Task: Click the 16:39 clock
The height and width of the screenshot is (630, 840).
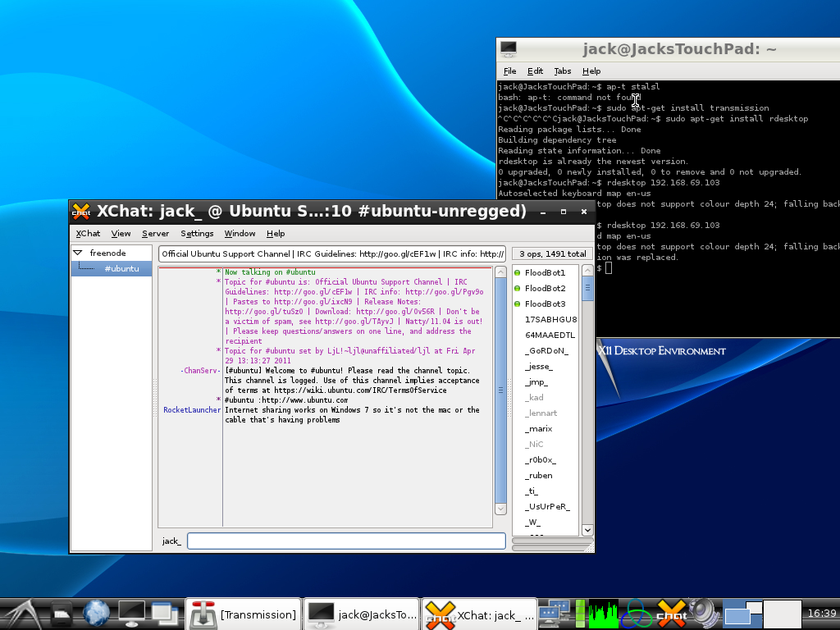Action: click(822, 614)
